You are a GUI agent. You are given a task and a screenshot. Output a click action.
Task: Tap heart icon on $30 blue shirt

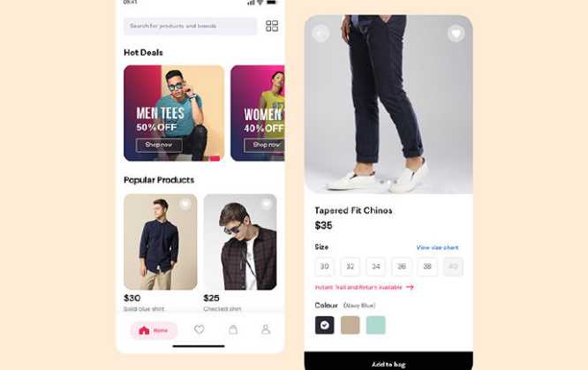tap(185, 204)
